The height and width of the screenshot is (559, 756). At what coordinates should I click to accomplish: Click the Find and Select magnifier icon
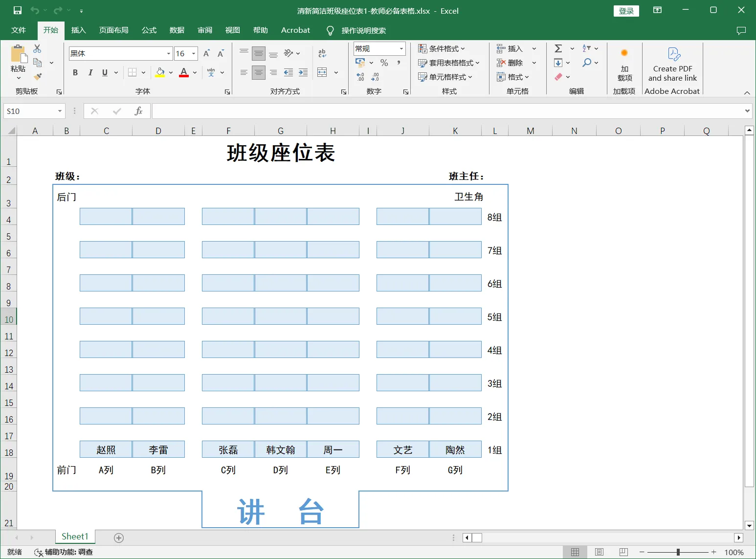click(x=587, y=63)
